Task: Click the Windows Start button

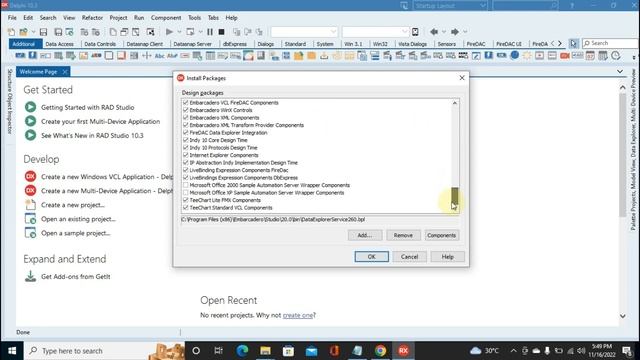Action: click(12, 351)
